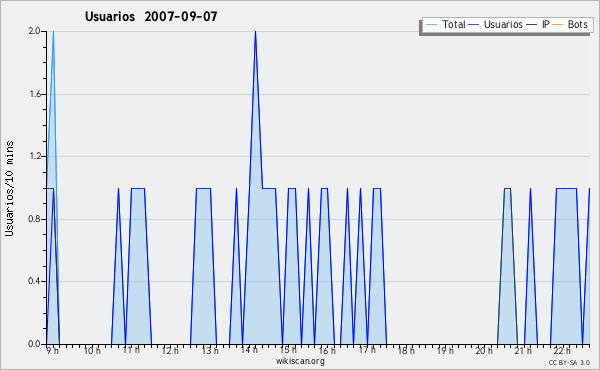Click the '9 h' x-axis label

click(53, 350)
